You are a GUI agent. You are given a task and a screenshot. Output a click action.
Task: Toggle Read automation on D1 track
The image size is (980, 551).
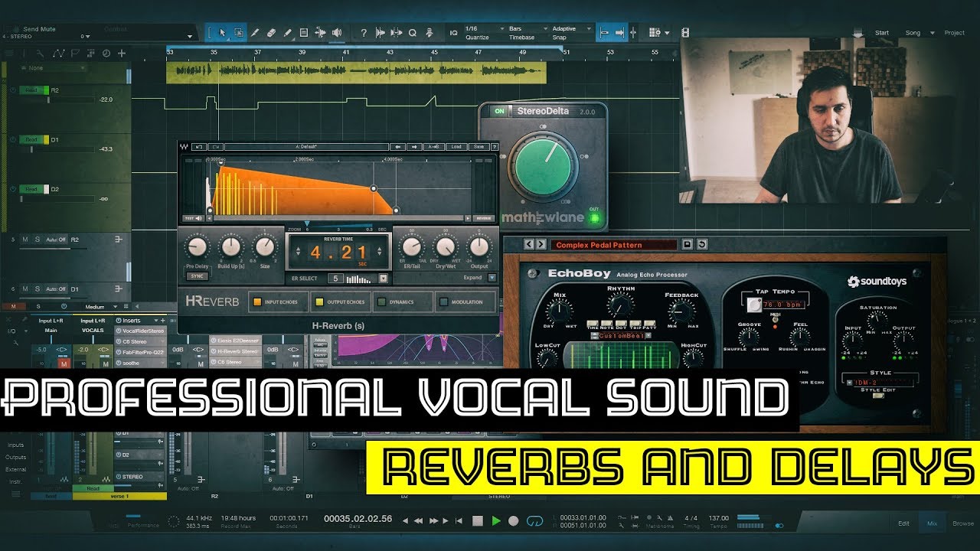(x=33, y=140)
